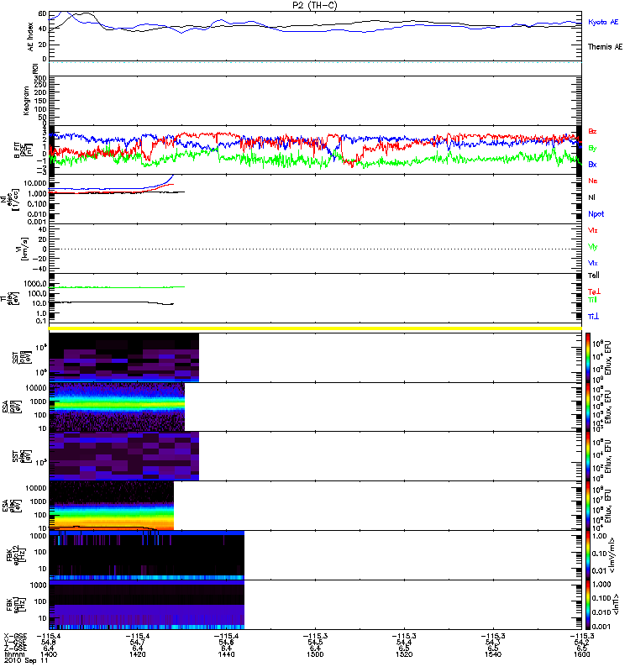Click the ESA ions color scale bar
Screen dimensions: 630x672
(588, 407)
